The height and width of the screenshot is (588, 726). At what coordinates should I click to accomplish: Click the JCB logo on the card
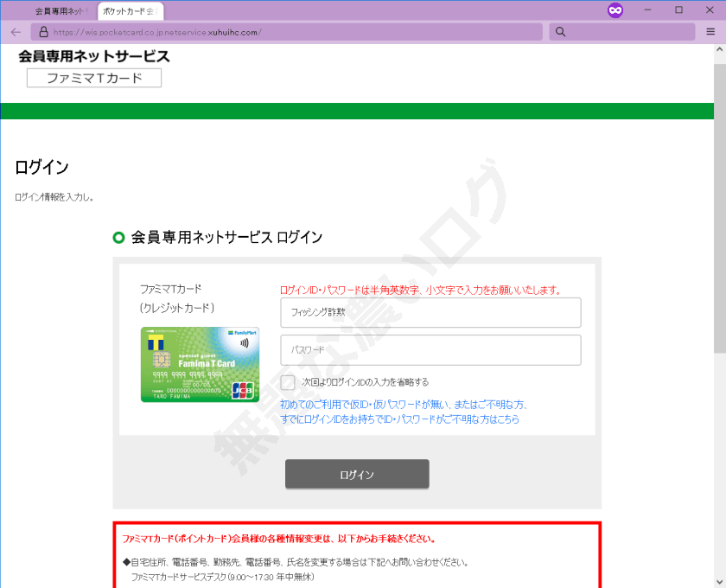pyautogui.click(x=243, y=390)
